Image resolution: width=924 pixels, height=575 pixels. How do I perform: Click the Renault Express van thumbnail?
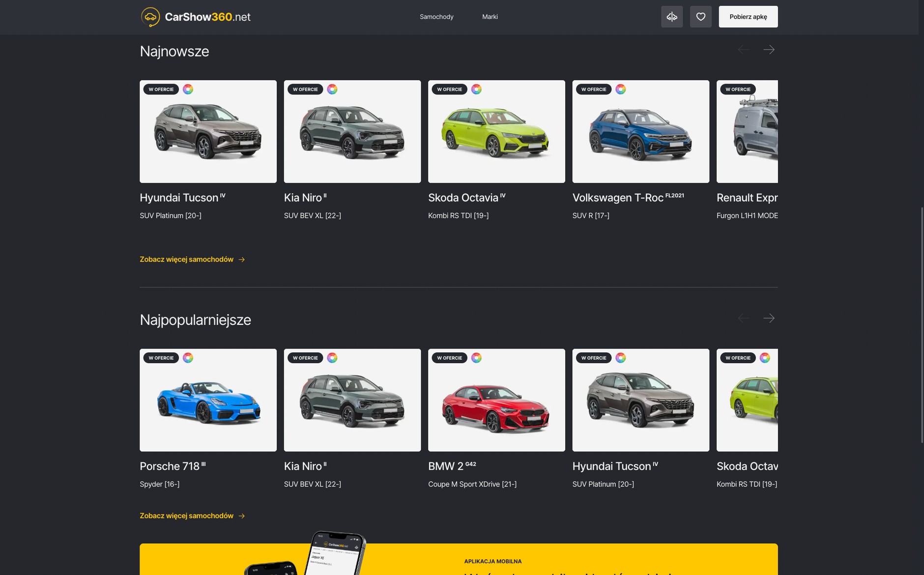747,132
